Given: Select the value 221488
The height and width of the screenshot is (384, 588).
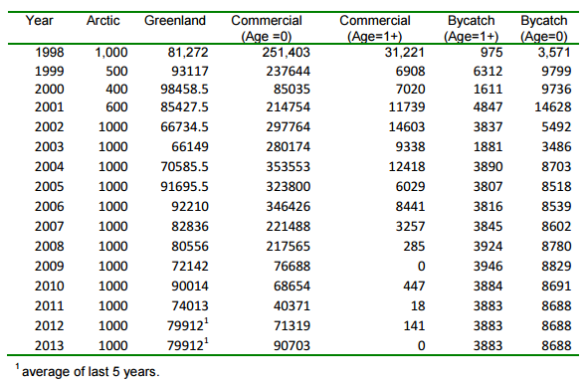Looking at the screenshot, I should pos(289,227).
